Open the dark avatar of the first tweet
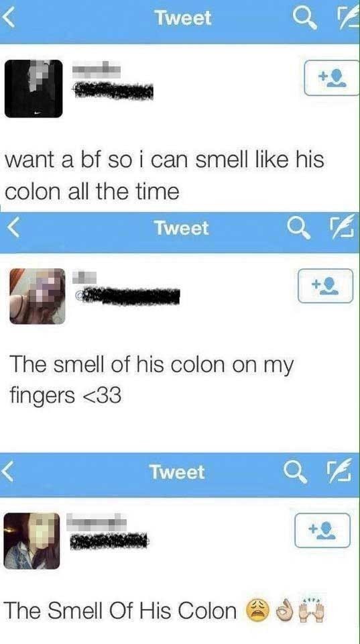The width and height of the screenshot is (360, 644). coord(34,89)
